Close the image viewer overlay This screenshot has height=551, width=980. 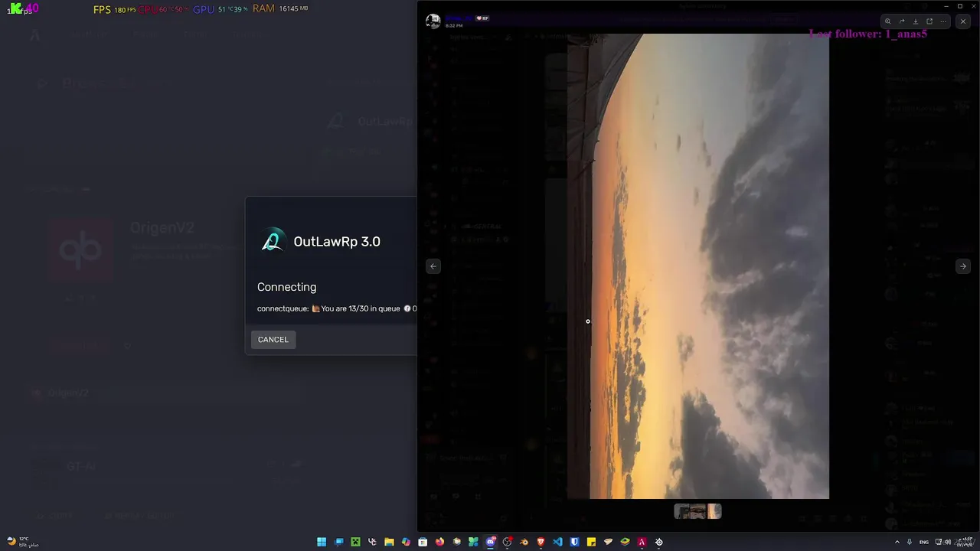(963, 21)
